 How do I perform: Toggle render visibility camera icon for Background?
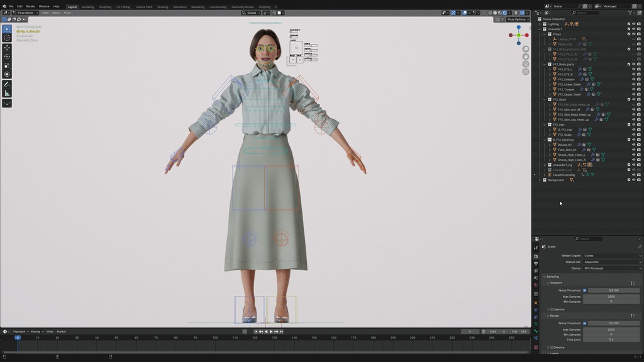(638, 180)
